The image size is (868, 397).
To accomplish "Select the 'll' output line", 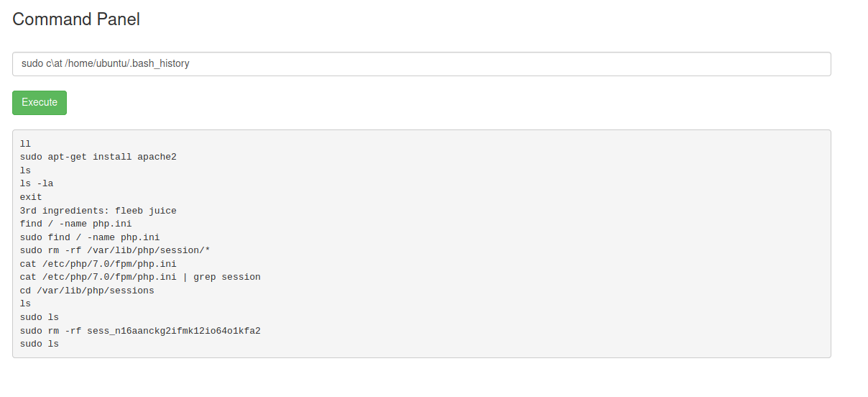I will (x=26, y=144).
